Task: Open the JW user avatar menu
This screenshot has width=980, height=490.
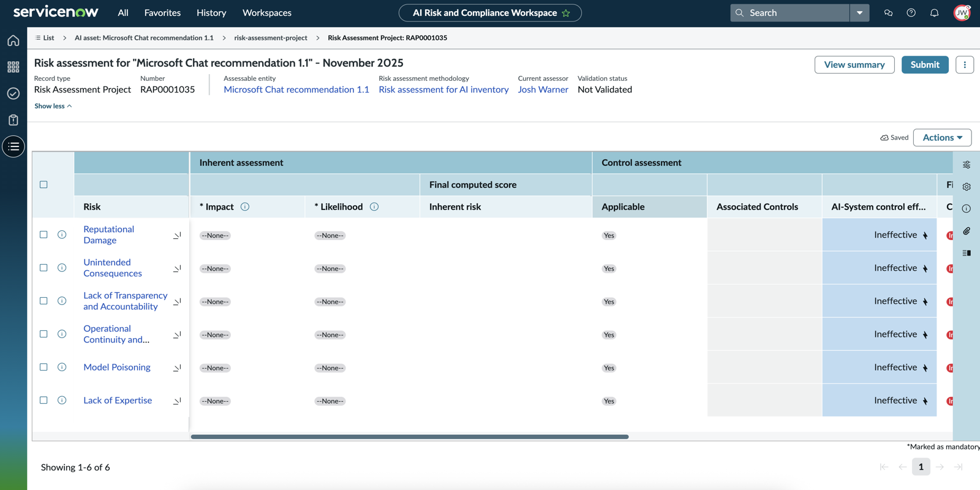Action: (x=962, y=13)
